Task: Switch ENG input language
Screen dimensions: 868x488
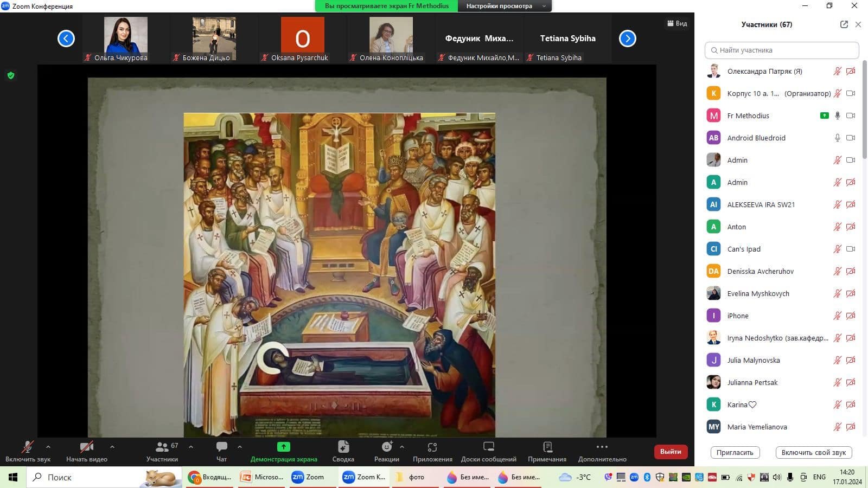Action: point(819,477)
